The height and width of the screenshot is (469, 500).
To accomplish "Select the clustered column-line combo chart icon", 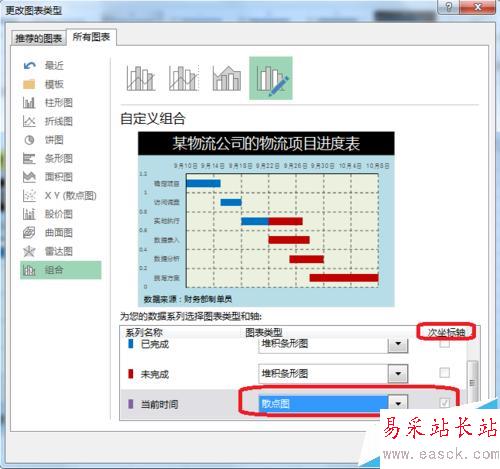I will [141, 78].
